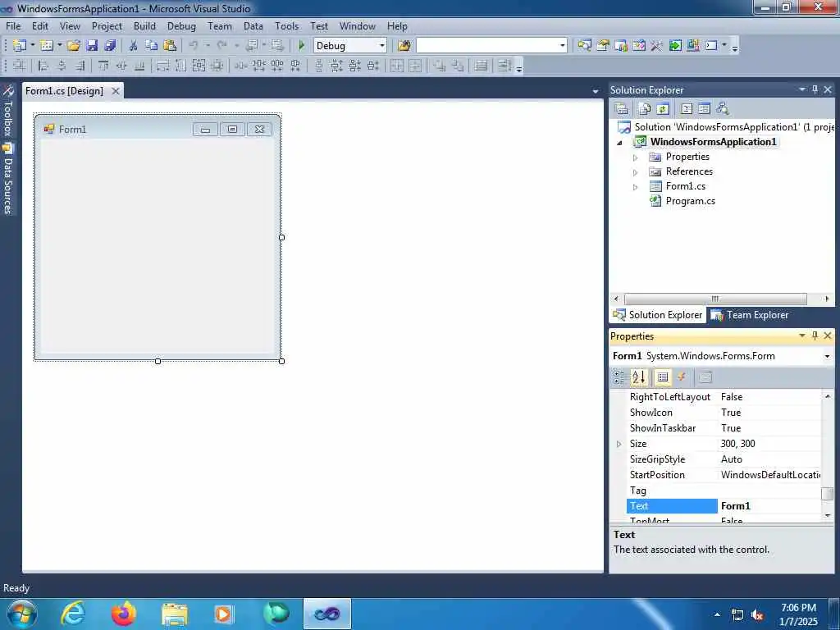Open the Data Sources side tab
This screenshot has width=840, height=630.
tap(7, 180)
